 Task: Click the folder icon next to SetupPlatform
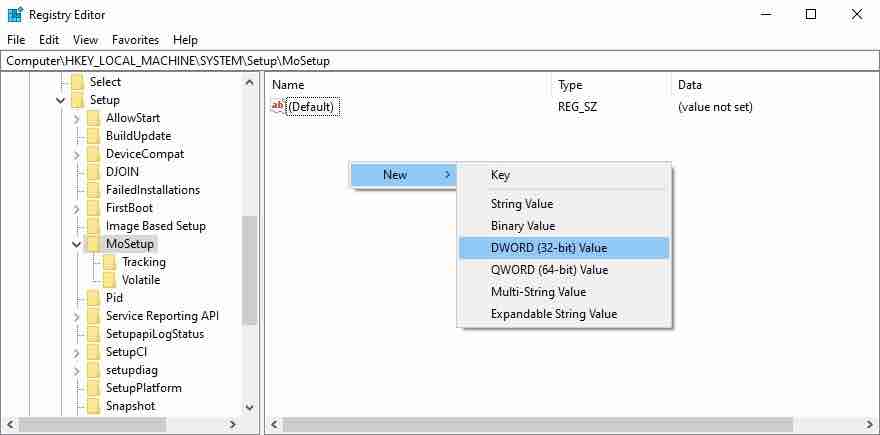[x=94, y=388]
